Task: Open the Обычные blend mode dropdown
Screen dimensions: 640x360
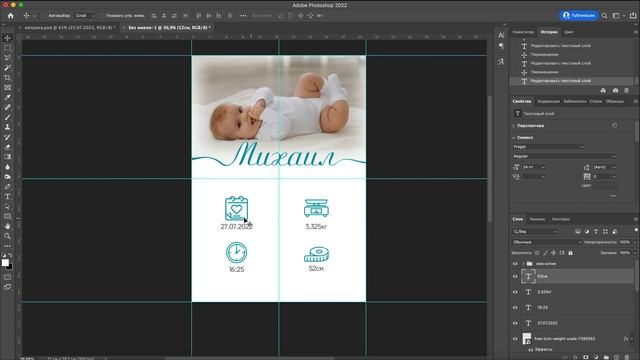Action: coord(547,242)
